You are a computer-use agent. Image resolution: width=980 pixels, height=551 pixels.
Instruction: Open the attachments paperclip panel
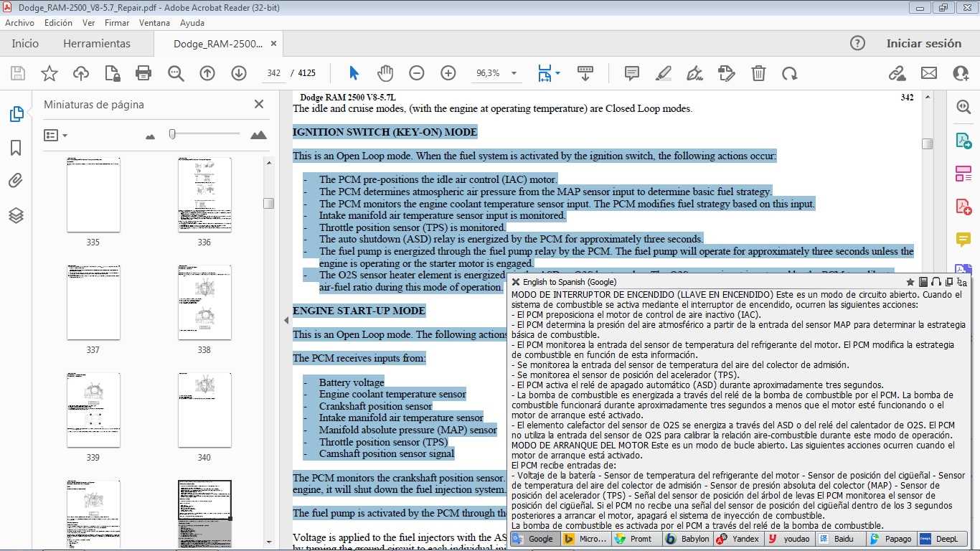point(16,181)
